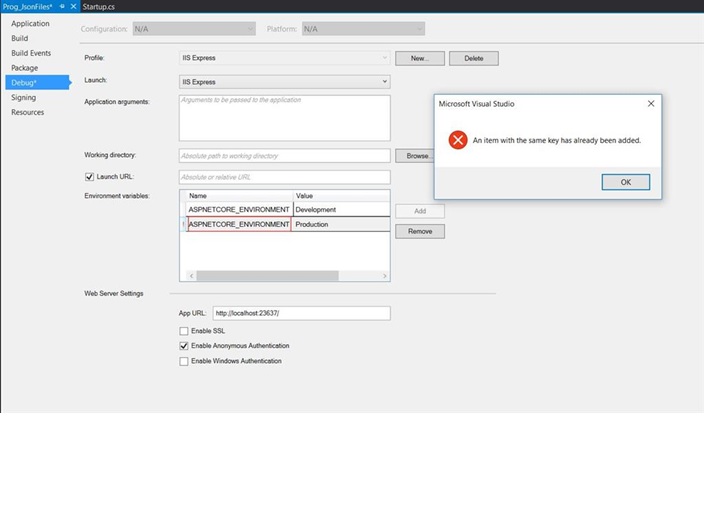This screenshot has width=720, height=509.
Task: Click first ASPNETCORE_ENVIRONMENT name cell
Action: (239, 209)
